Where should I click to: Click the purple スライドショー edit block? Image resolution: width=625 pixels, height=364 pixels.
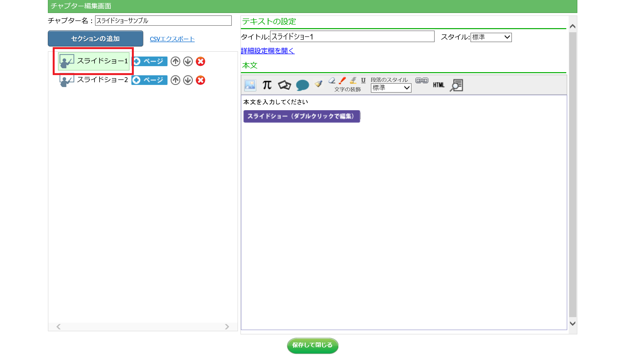click(302, 116)
